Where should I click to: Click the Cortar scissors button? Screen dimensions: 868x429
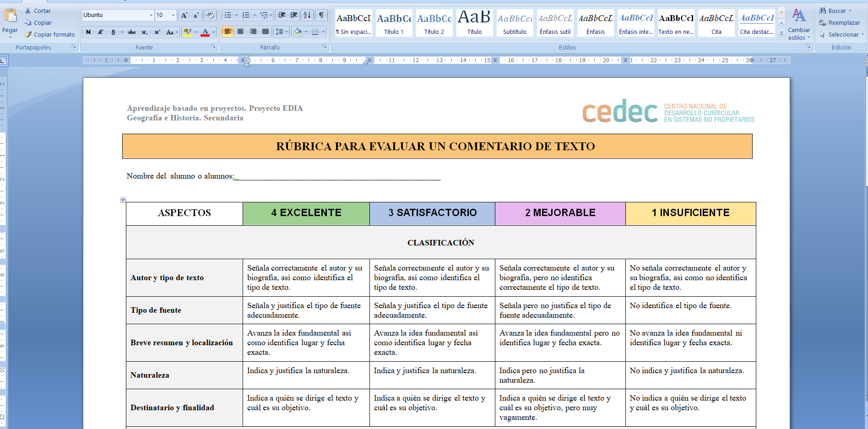(38, 11)
